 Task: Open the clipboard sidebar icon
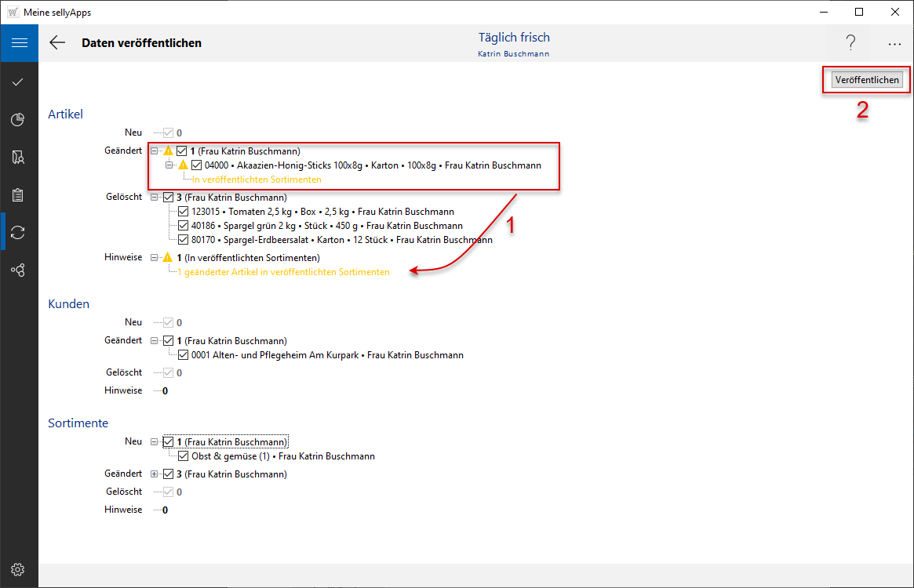(x=19, y=194)
